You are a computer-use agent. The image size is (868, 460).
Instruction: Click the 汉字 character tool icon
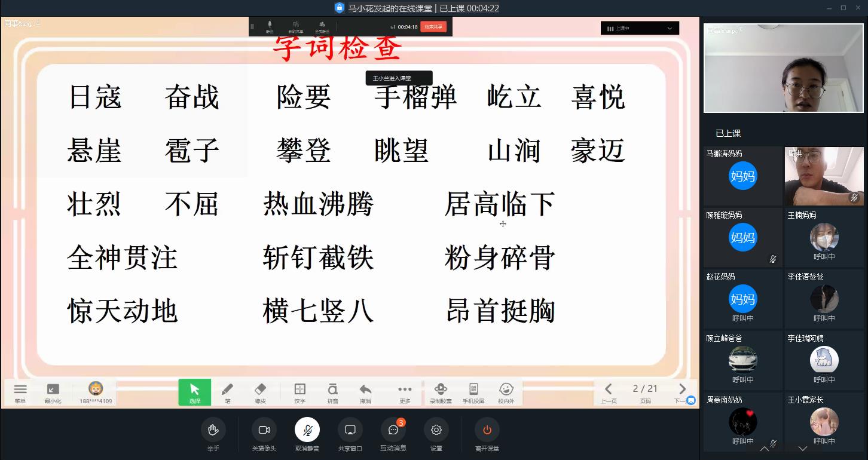300,392
